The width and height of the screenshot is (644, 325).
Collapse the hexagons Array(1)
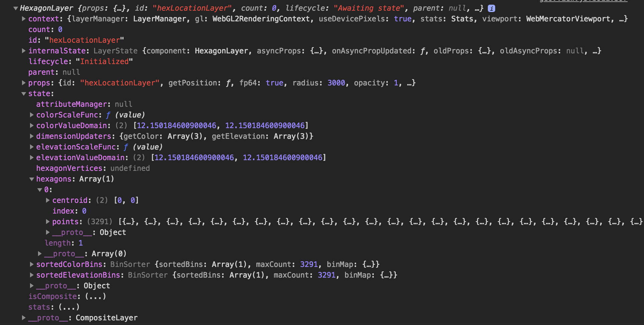click(x=32, y=179)
